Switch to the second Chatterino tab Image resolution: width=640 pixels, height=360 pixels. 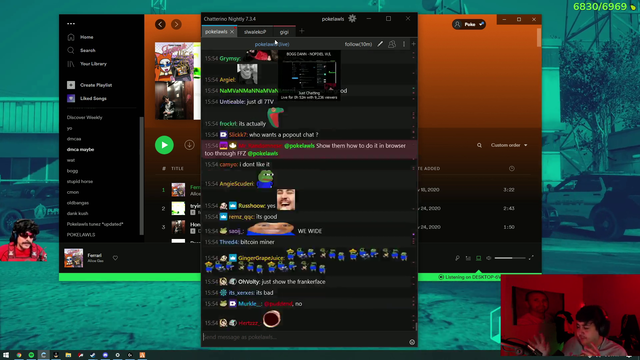[255, 32]
